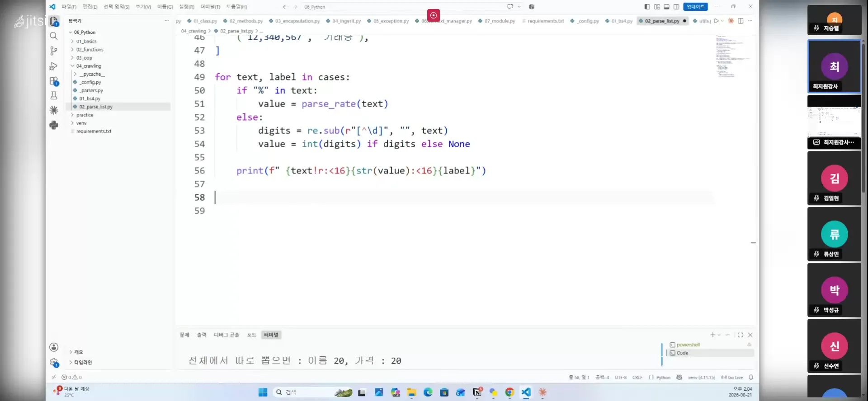Open the chat icon in the title bar
Image resolution: width=868 pixels, height=401 pixels.
pos(510,7)
